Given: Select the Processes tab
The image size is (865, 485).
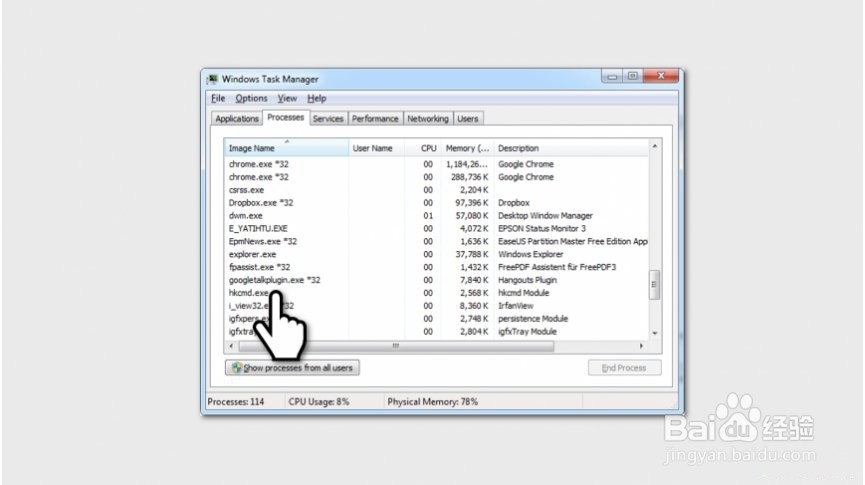Looking at the screenshot, I should coord(285,118).
